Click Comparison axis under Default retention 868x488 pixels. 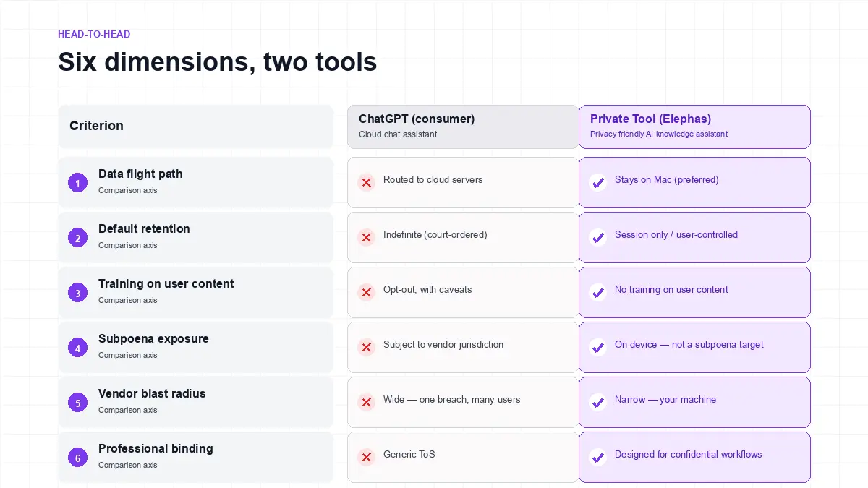128,246
